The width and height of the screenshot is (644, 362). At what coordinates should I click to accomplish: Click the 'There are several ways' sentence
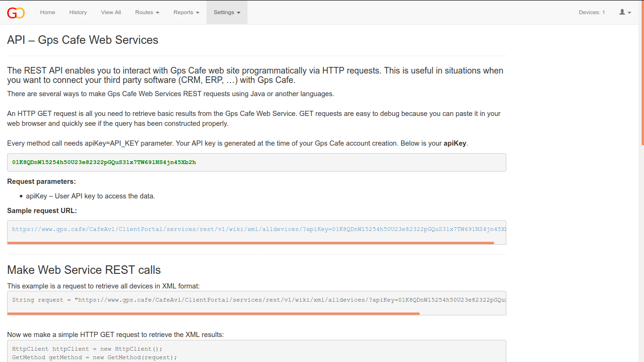pyautogui.click(x=171, y=94)
